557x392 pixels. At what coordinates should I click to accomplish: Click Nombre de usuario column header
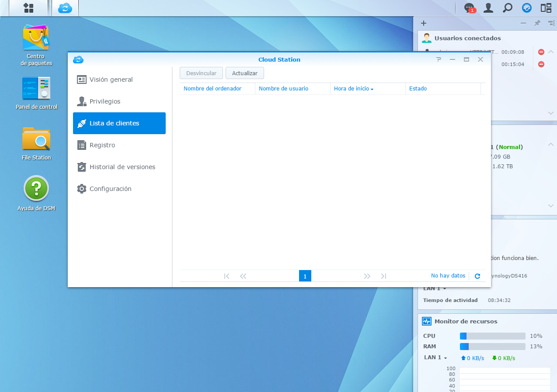292,89
